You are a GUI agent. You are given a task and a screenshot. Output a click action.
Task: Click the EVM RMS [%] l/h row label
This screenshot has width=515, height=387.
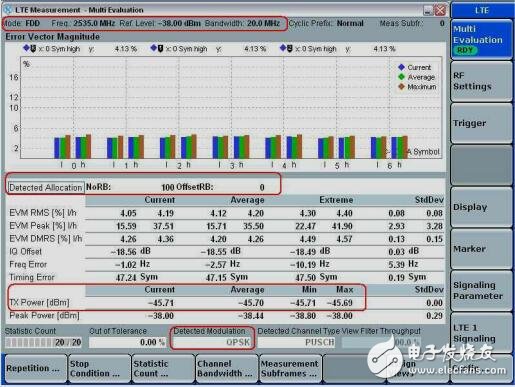(43, 213)
